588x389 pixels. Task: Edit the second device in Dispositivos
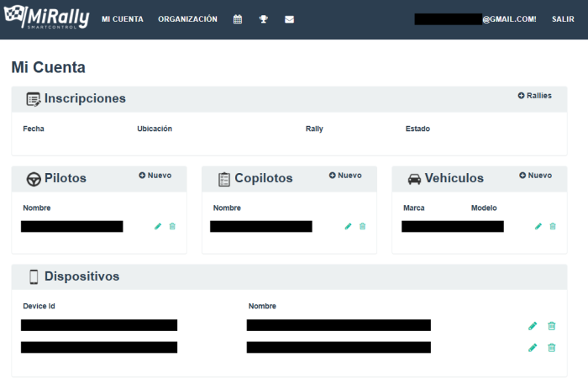(x=533, y=348)
